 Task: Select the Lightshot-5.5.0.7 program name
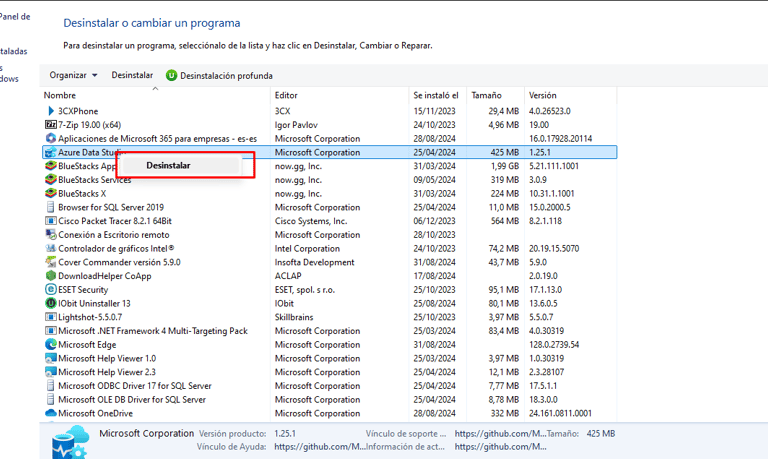point(90,317)
